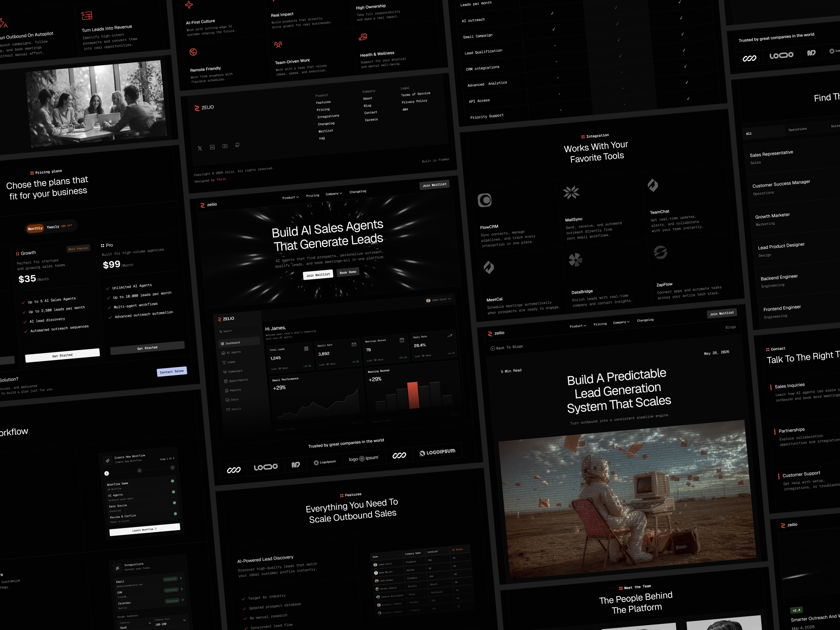Click the AI Agents sidebar icon

pos(223,353)
